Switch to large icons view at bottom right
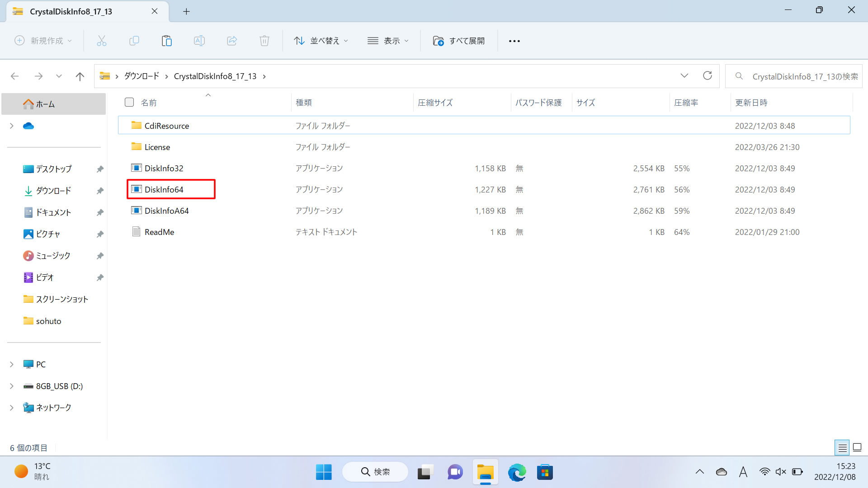This screenshot has width=868, height=488. 857,447
